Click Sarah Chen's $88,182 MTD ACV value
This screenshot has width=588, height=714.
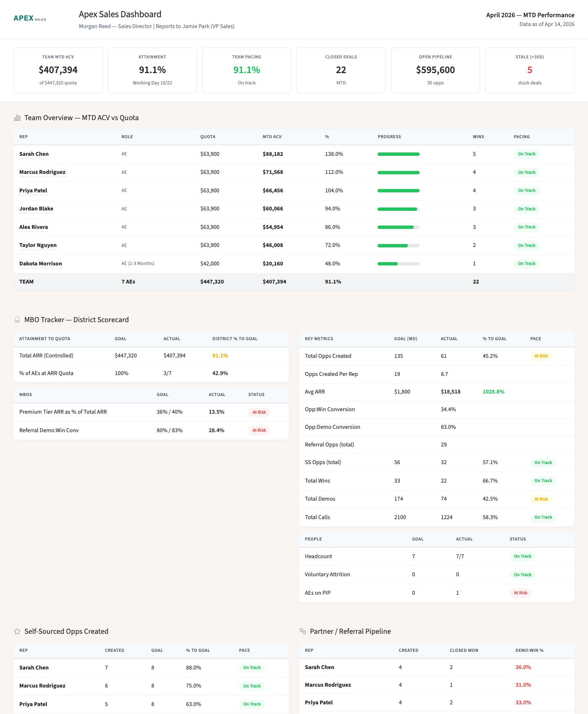coord(273,154)
